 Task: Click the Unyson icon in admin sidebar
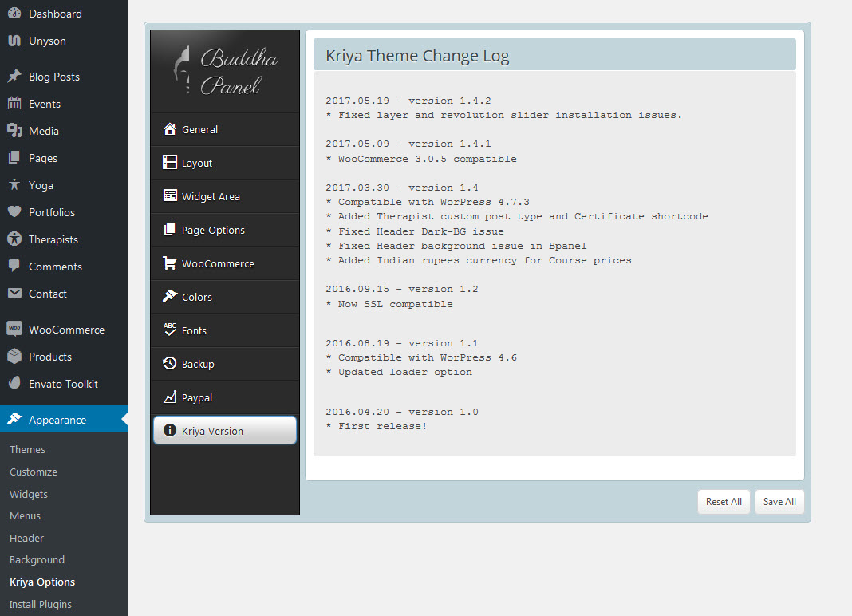click(x=14, y=41)
